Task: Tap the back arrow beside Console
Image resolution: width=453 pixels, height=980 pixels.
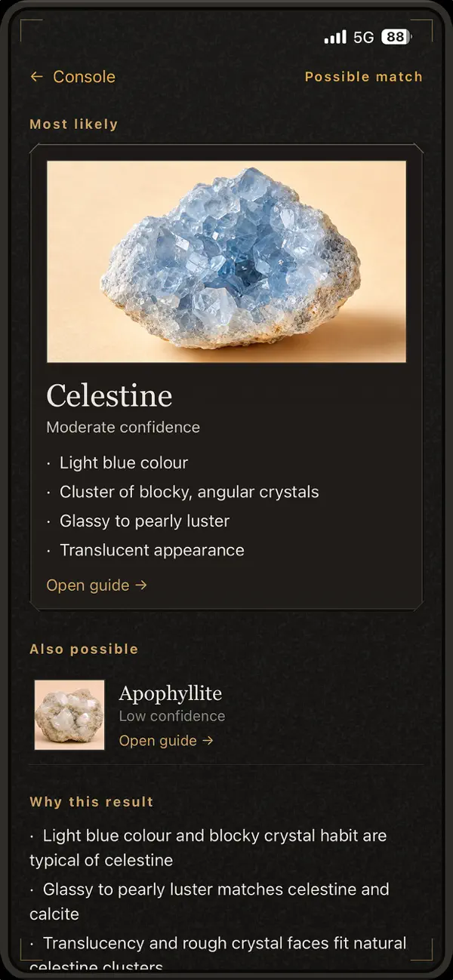Action: [x=36, y=77]
